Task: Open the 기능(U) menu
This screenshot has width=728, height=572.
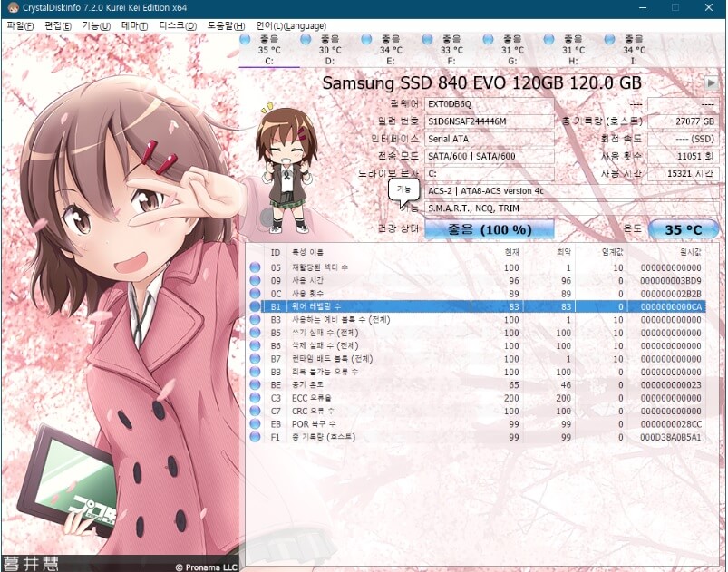Action: pyautogui.click(x=96, y=26)
